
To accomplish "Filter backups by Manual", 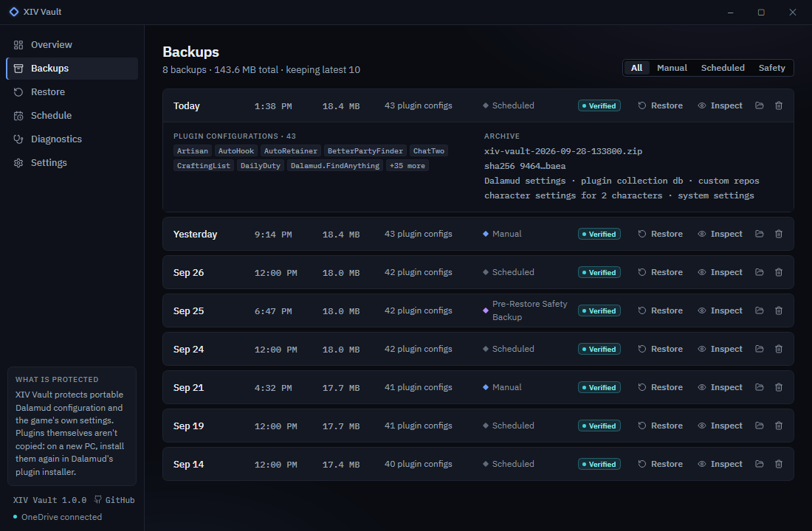I will 672,68.
